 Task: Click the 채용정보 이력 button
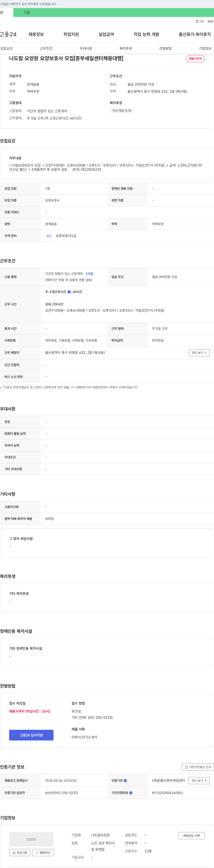pyautogui.click(x=191, y=836)
